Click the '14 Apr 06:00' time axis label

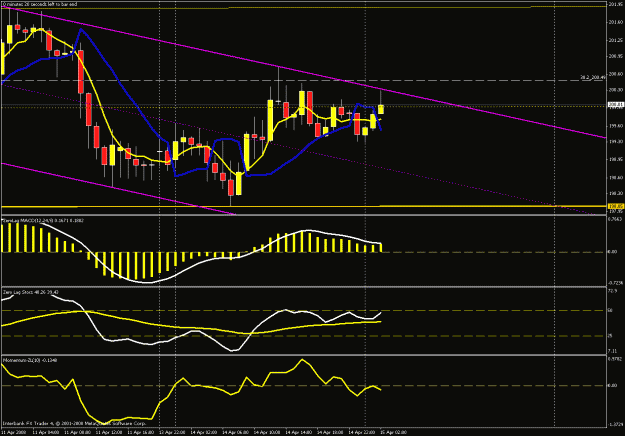point(235,432)
